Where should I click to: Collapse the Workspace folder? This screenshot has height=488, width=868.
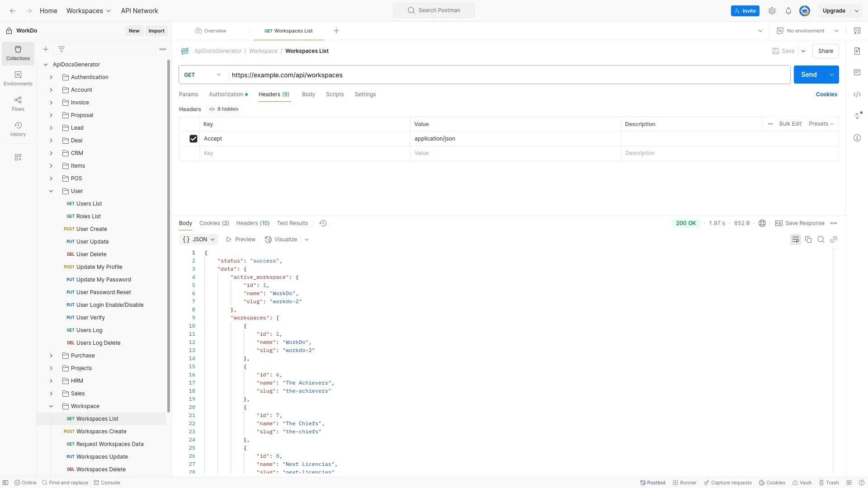(51, 406)
